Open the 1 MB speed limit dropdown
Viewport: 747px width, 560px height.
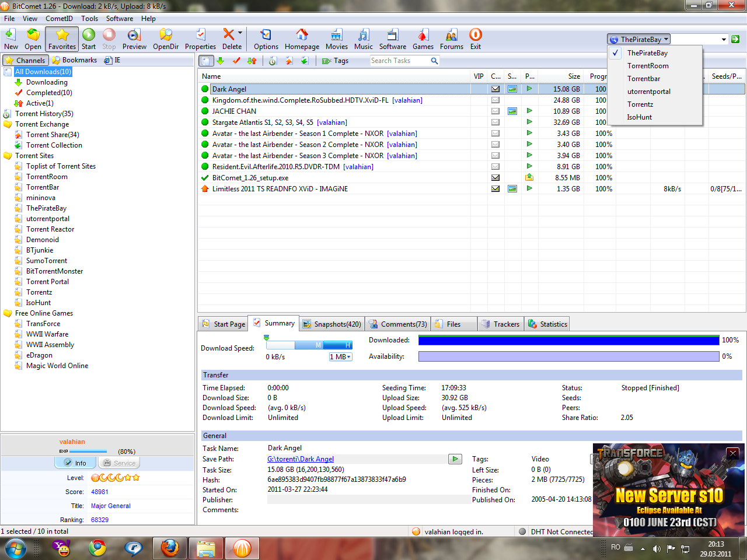(341, 357)
